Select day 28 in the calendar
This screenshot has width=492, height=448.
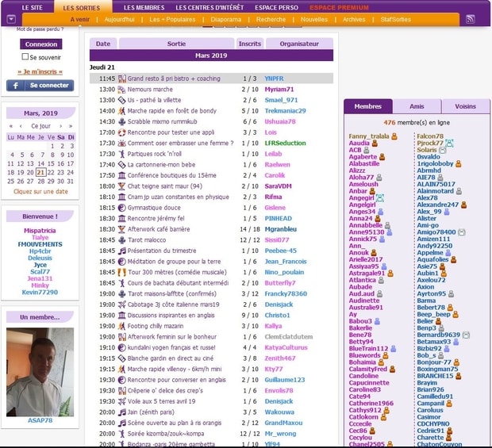[x=40, y=182]
